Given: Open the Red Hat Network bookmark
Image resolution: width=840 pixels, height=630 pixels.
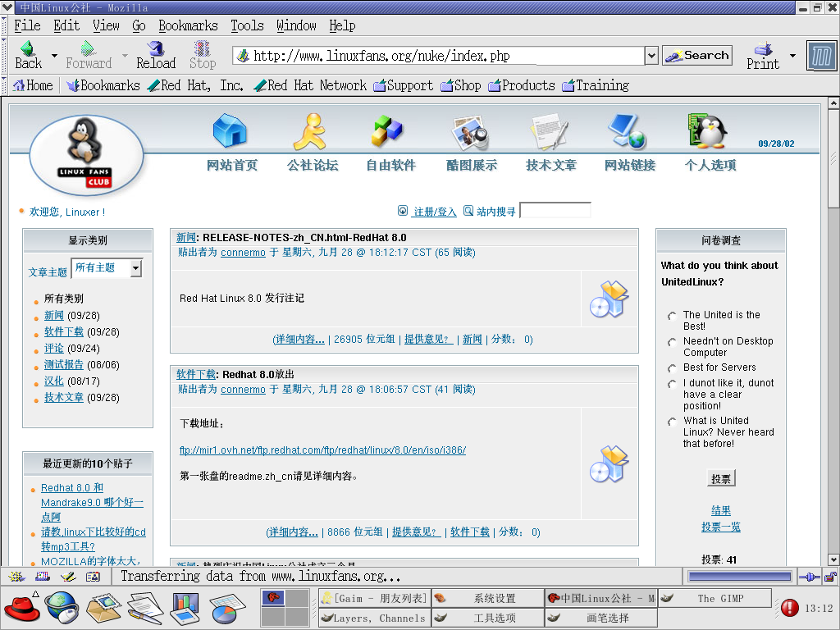Looking at the screenshot, I should 309,85.
